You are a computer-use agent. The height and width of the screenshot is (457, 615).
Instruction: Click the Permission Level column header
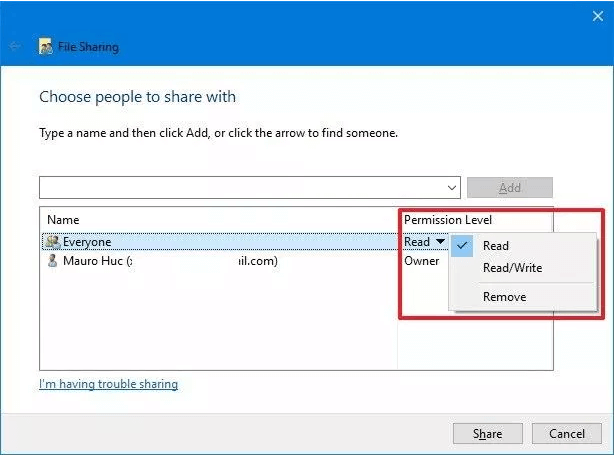click(448, 220)
